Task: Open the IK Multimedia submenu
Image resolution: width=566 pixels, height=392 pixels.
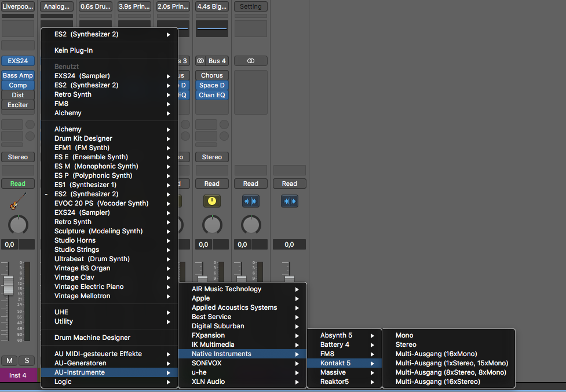Action: [243, 345]
